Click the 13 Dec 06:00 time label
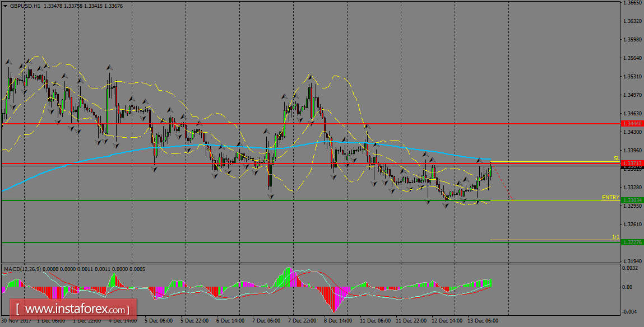This screenshot has height=327, width=644. tap(484, 320)
